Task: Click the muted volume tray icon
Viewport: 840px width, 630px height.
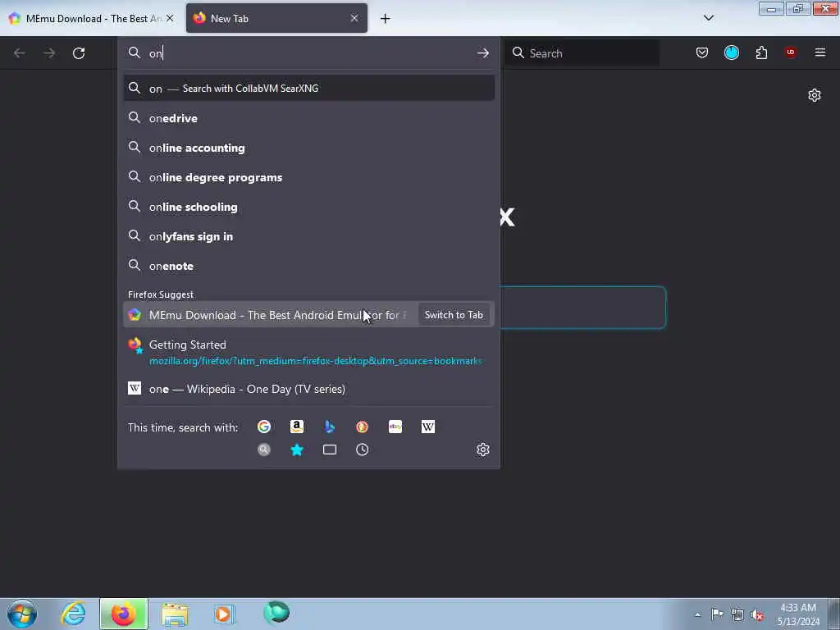Action: pos(757,614)
